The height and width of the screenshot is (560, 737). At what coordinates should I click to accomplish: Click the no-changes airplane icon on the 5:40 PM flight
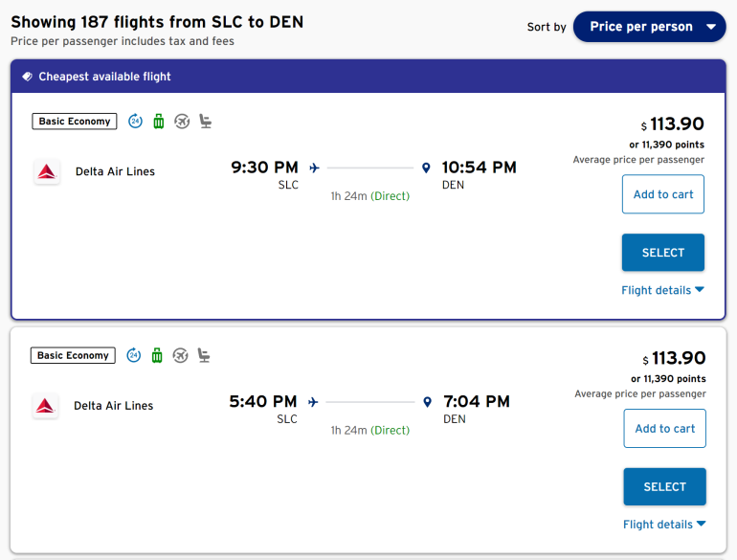[x=180, y=355]
